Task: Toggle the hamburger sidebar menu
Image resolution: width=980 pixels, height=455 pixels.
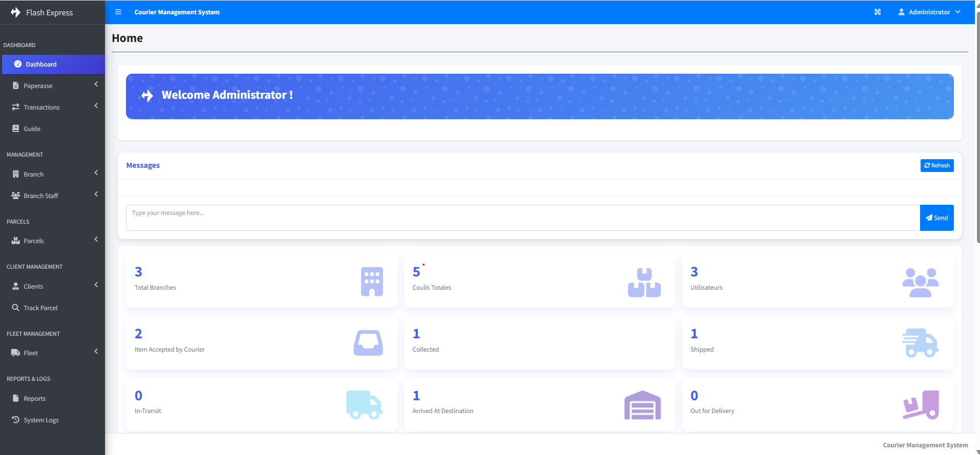Action: point(118,12)
